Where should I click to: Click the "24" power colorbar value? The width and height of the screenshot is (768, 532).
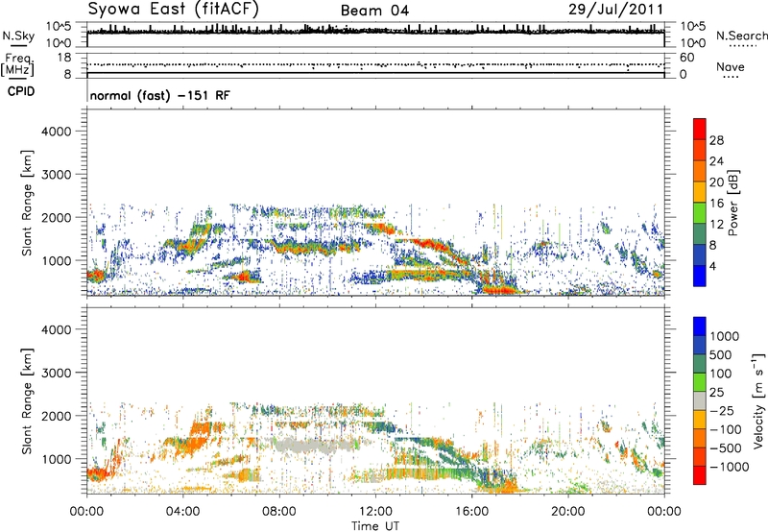[716, 161]
